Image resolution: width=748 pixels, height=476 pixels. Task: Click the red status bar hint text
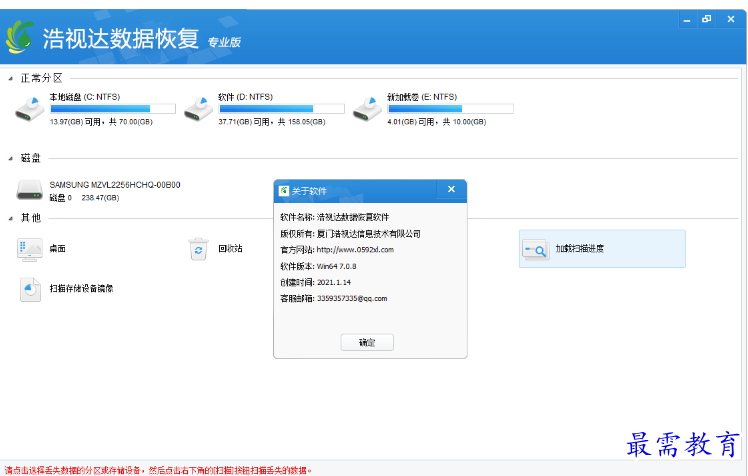click(158, 470)
